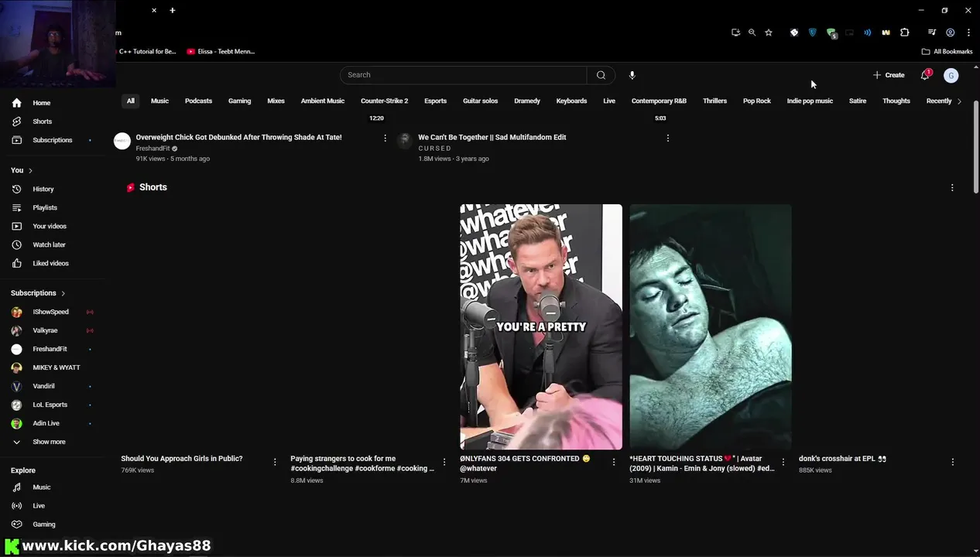Open Shorts shelf options menu

point(952,187)
